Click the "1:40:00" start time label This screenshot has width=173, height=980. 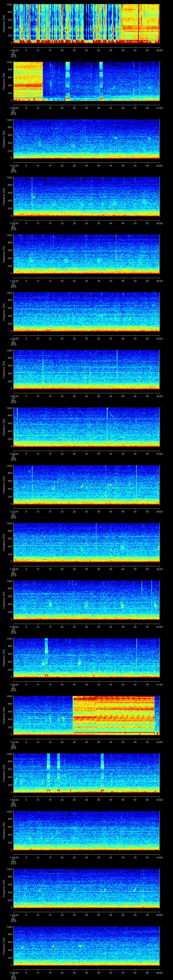click(x=14, y=685)
